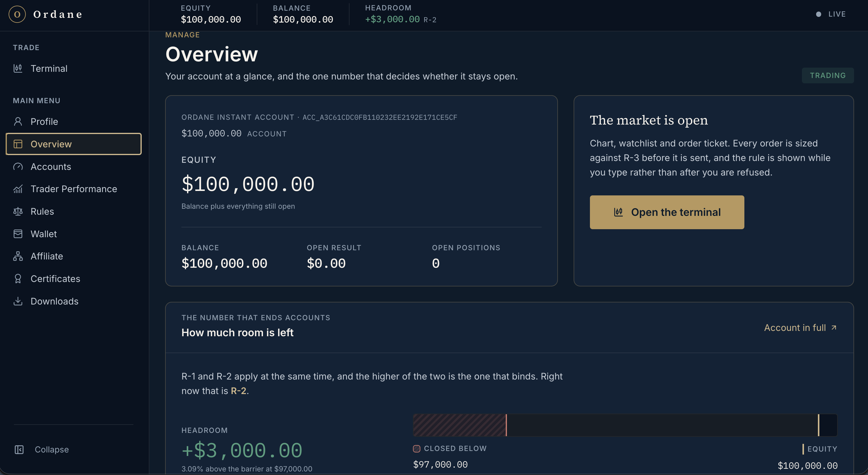
Task: Click the Terminal candlestick icon in sidebar
Action: 18,68
